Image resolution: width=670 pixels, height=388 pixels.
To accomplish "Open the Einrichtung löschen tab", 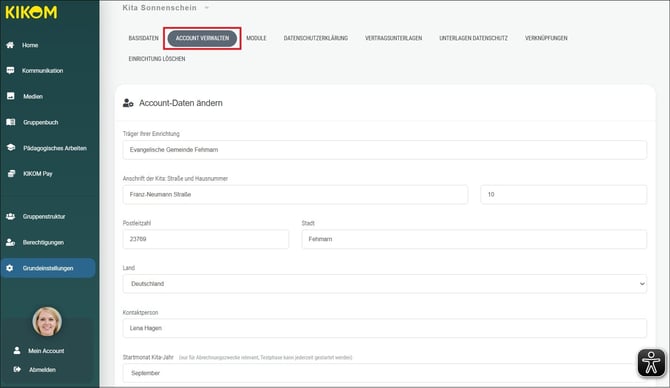I will (x=157, y=59).
